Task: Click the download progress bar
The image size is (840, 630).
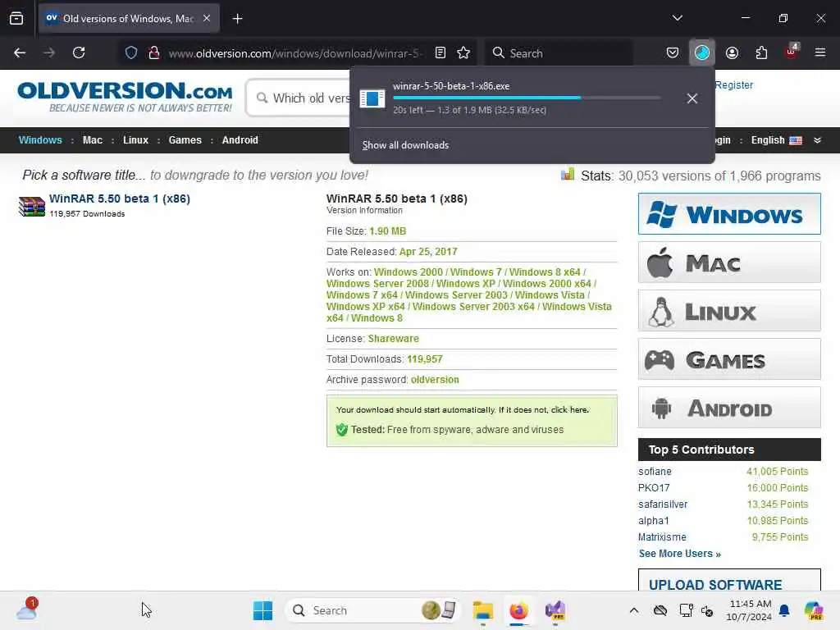Action: pyautogui.click(x=527, y=98)
